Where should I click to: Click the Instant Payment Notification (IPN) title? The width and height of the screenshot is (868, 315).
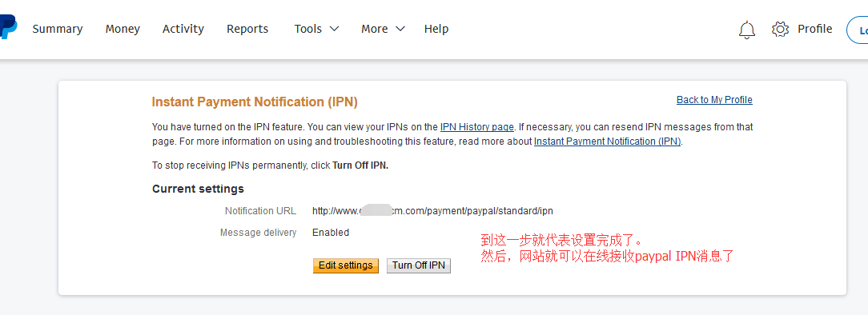[255, 102]
